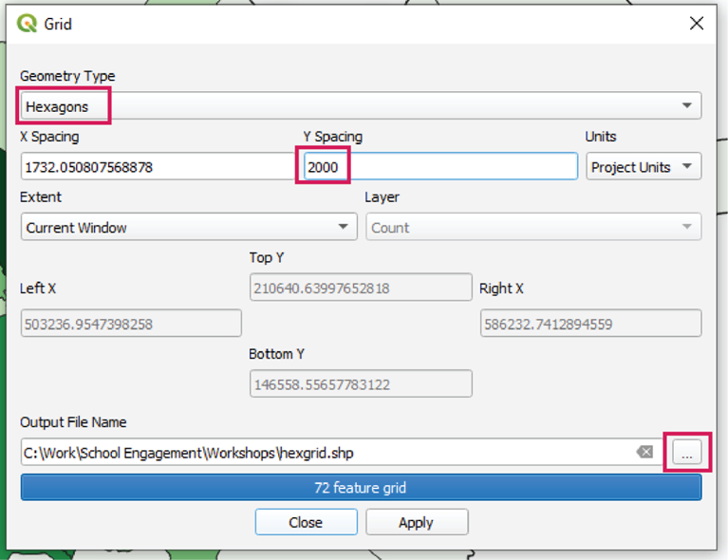Clear the Output File Name text
This screenshot has width=728, height=560.
coord(645,453)
